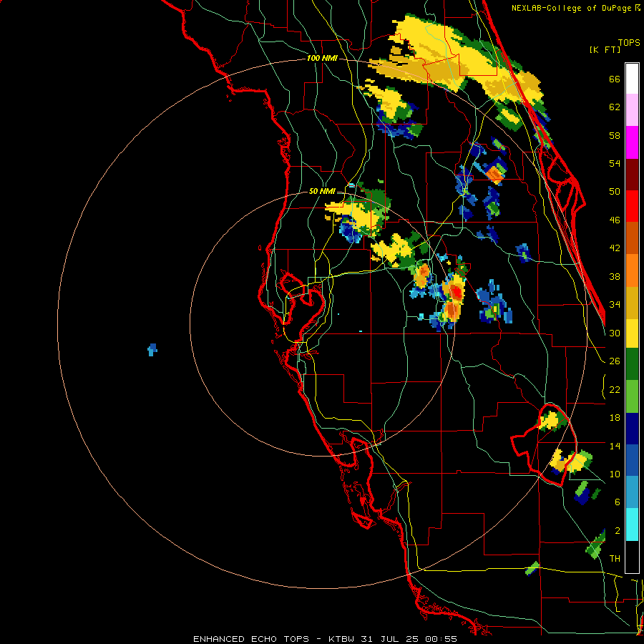Click the black TH legend band
The width and height of the screenshot is (644, 644).
click(x=632, y=557)
